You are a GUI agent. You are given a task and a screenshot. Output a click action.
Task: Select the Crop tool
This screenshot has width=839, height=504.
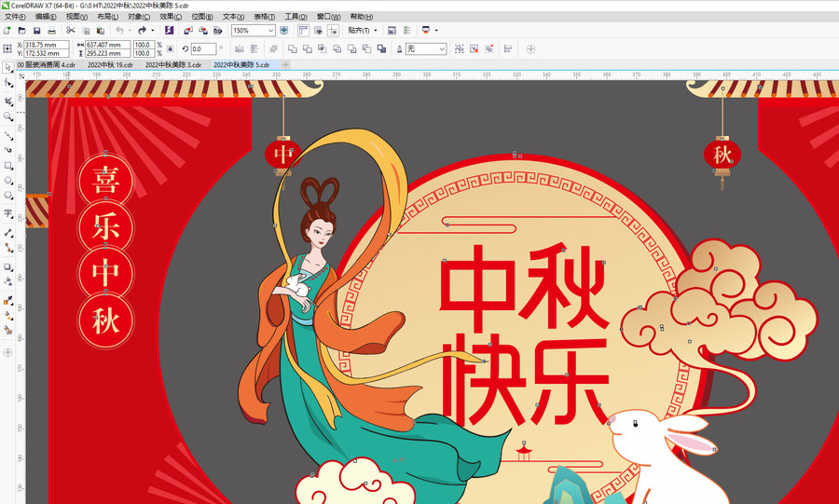coord(7,101)
